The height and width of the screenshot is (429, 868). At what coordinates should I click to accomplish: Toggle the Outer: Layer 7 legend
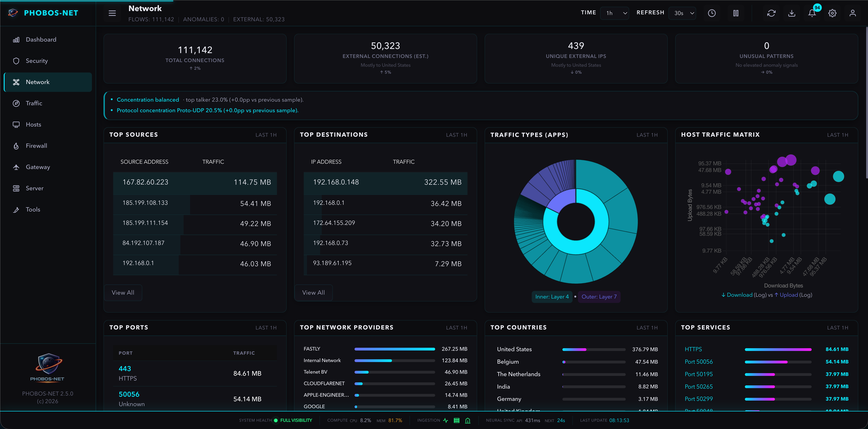[x=599, y=297]
